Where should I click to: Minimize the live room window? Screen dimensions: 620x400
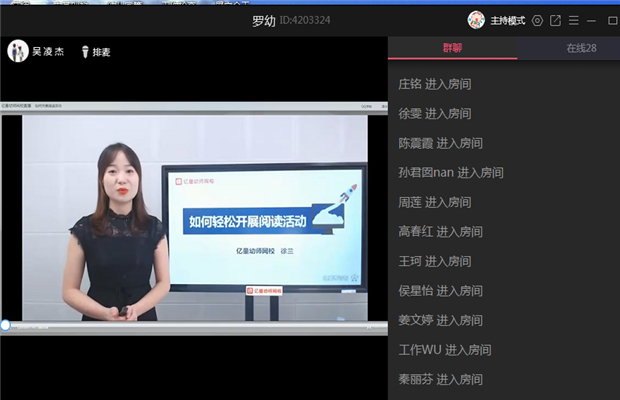pos(593,20)
